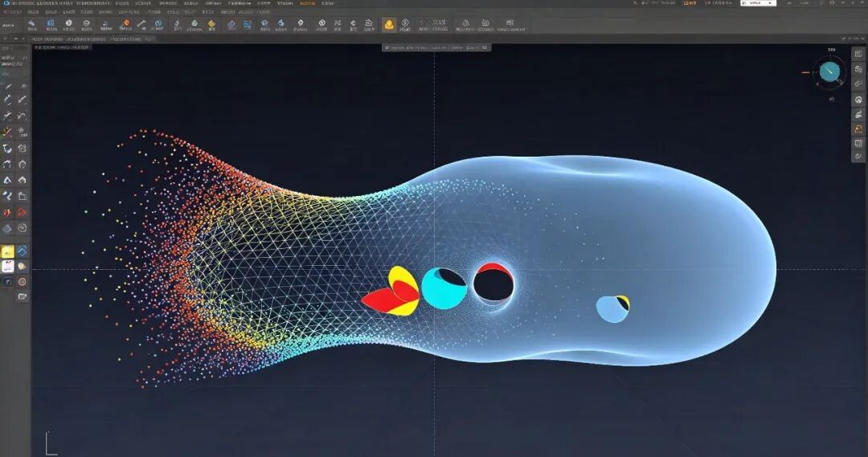
Task: Click the yellow diamond icon in top toolbar
Action: pos(211,24)
